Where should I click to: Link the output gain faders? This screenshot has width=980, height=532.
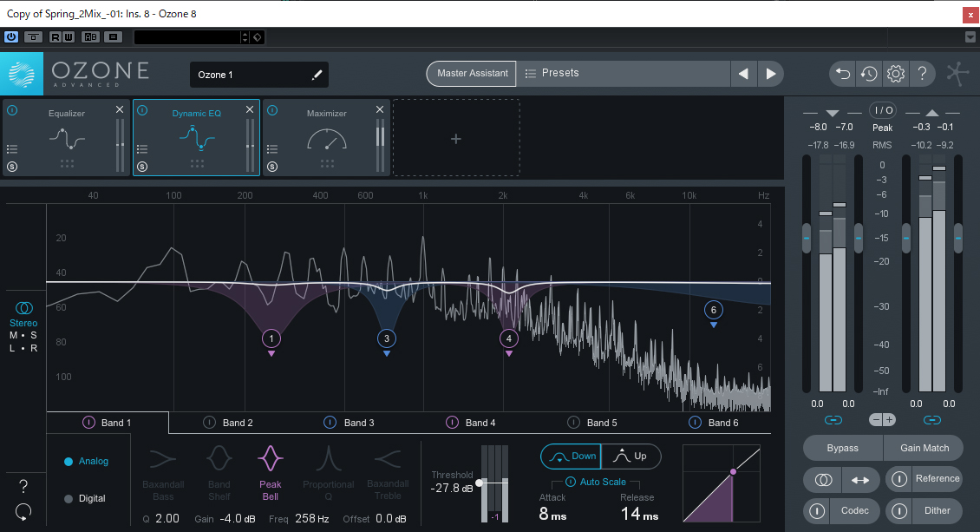[932, 420]
